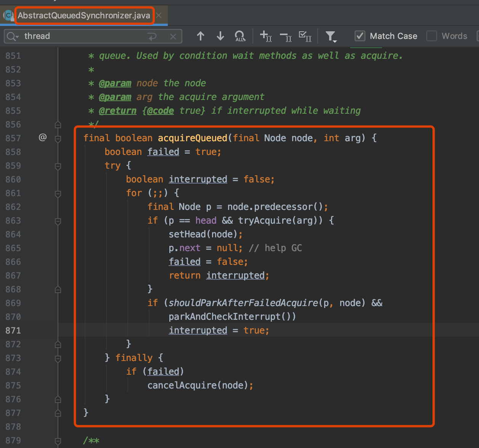Go to next search occurrence arrow

(220, 36)
